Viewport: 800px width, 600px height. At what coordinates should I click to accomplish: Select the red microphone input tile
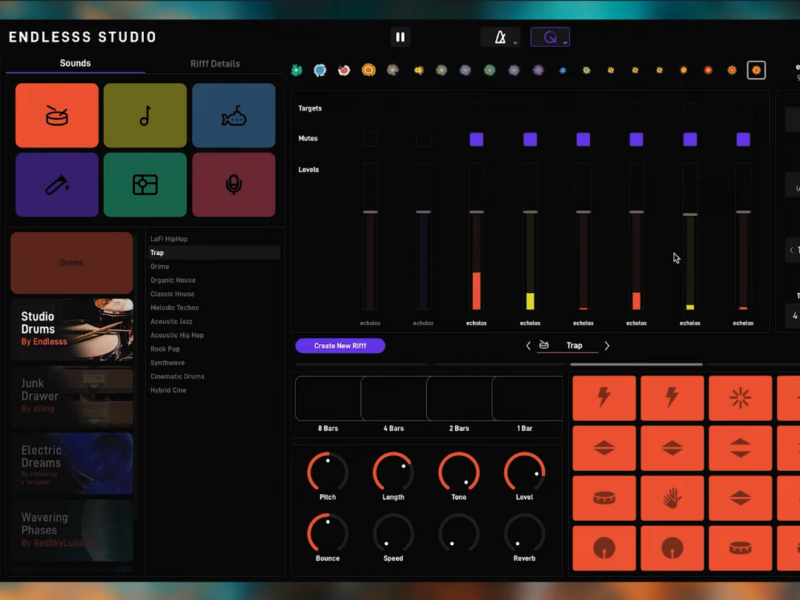coord(233,185)
